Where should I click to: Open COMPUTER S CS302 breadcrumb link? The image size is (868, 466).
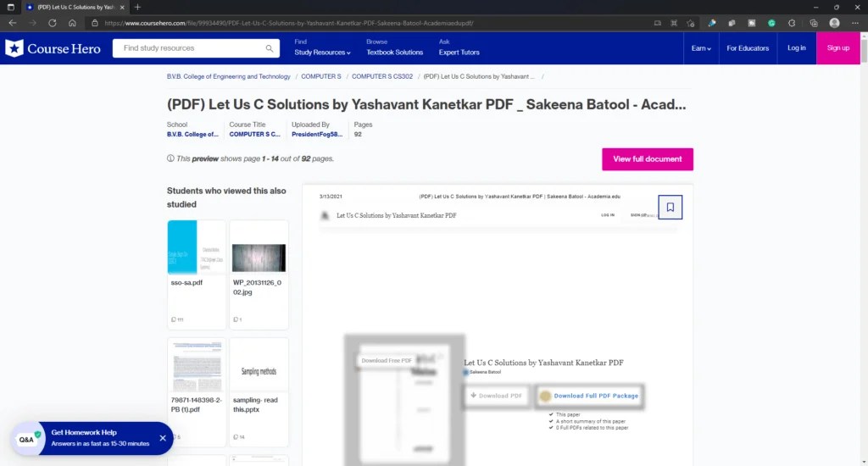click(x=382, y=76)
